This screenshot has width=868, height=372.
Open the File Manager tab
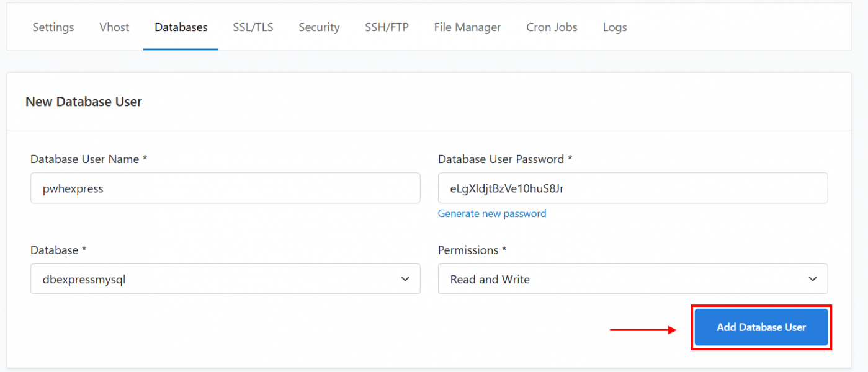click(x=467, y=27)
